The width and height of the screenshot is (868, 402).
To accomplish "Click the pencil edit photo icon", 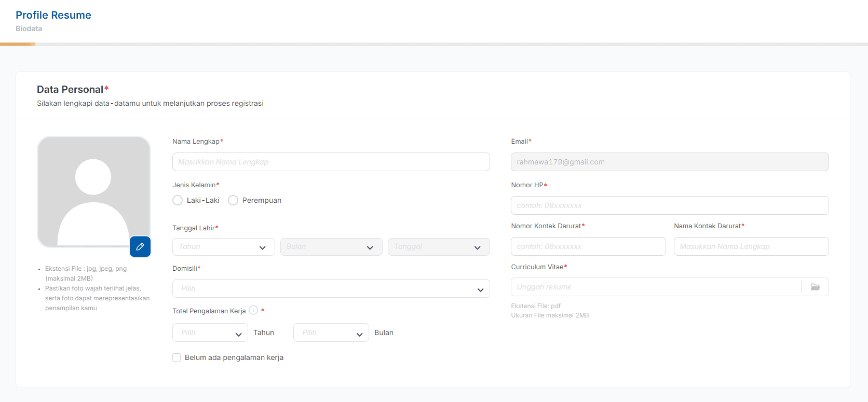I will click(140, 247).
